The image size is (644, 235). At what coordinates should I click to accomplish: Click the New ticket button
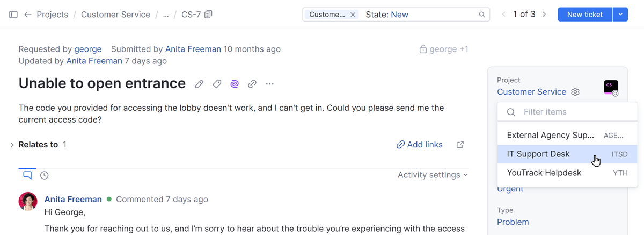(584, 15)
